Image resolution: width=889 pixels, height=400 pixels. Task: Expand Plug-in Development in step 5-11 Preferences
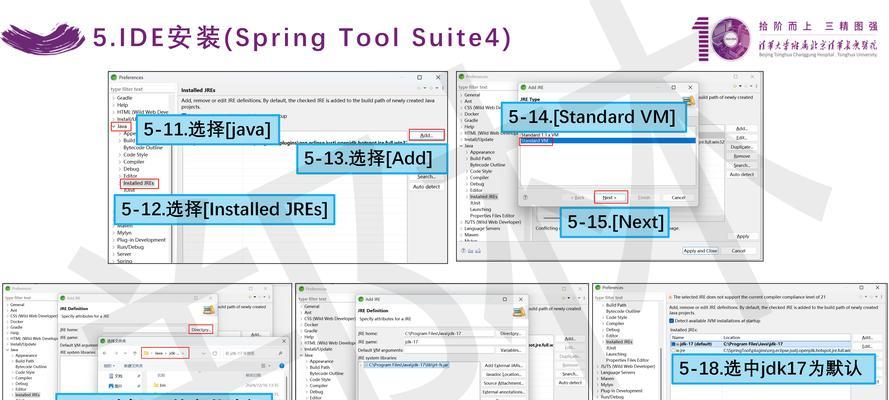point(113,240)
